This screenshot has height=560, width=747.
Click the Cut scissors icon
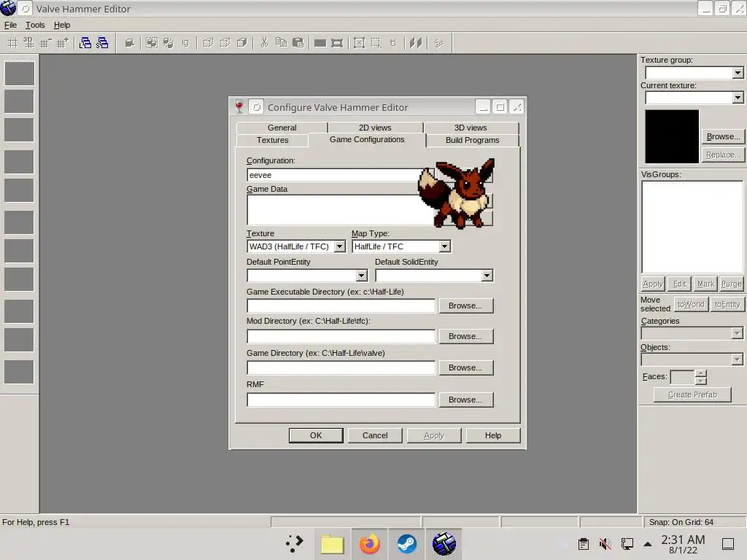pos(264,43)
